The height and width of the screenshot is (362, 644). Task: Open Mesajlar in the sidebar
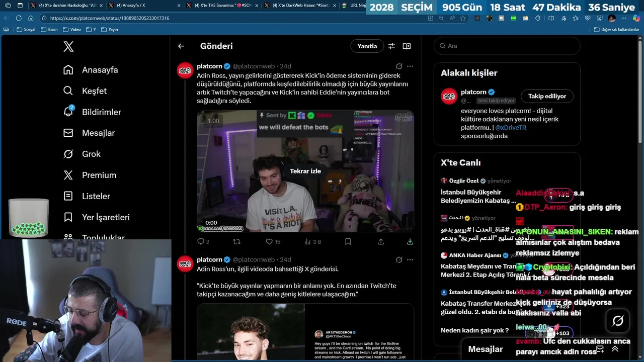(x=89, y=133)
